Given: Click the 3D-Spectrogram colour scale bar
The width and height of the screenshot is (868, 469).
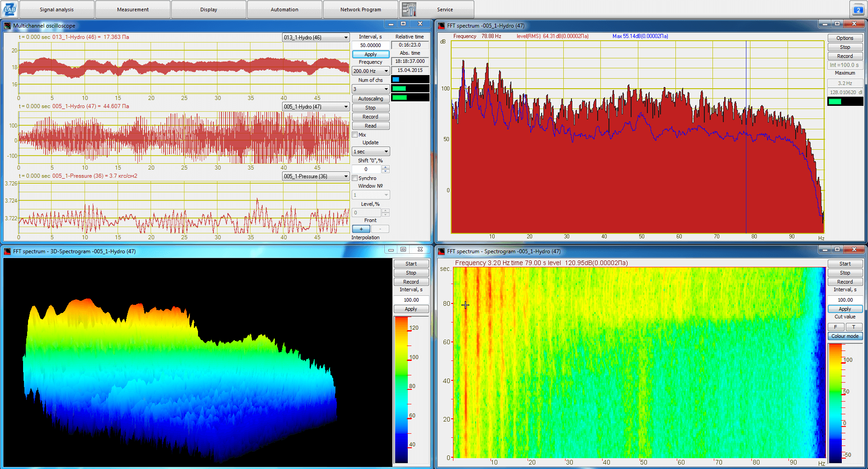Looking at the screenshot, I should [401, 390].
